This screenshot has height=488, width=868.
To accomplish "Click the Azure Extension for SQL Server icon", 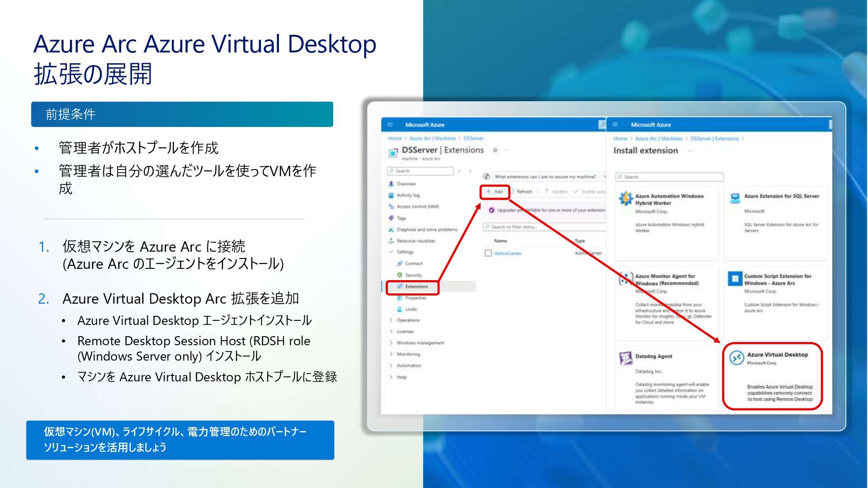I will pos(735,198).
